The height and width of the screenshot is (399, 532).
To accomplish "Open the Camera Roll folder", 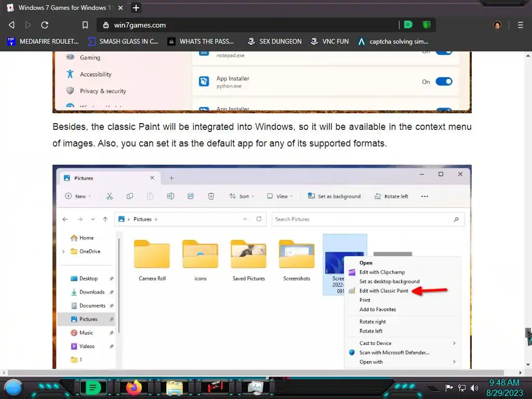I will pos(152,261).
